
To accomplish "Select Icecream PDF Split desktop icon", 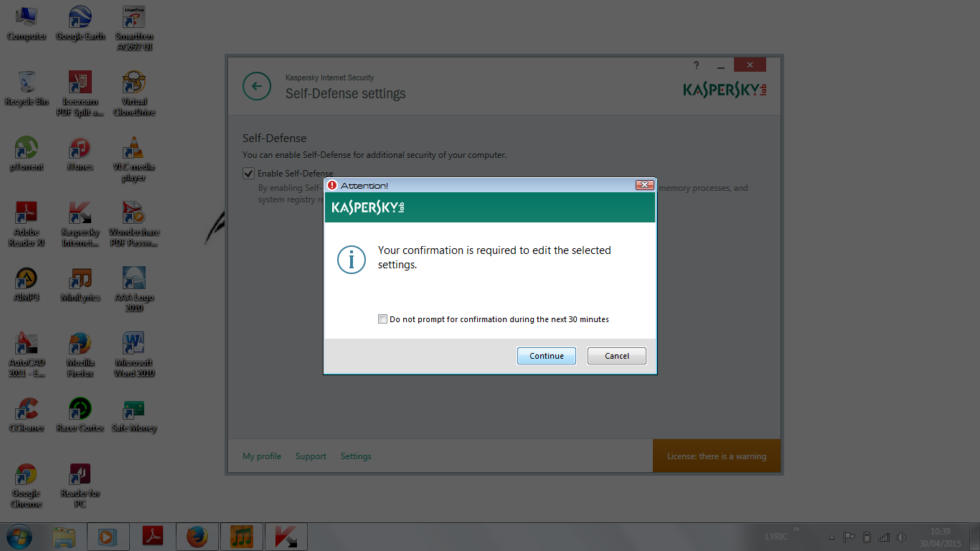I will click(x=80, y=93).
